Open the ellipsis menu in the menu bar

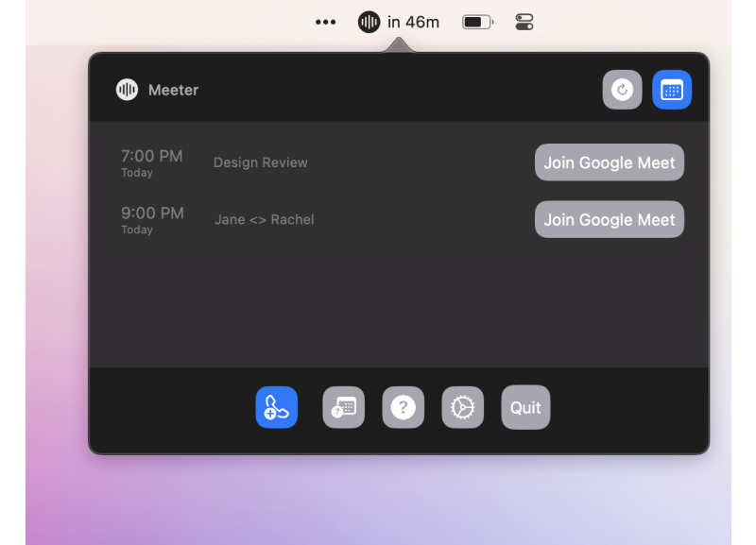pos(325,21)
